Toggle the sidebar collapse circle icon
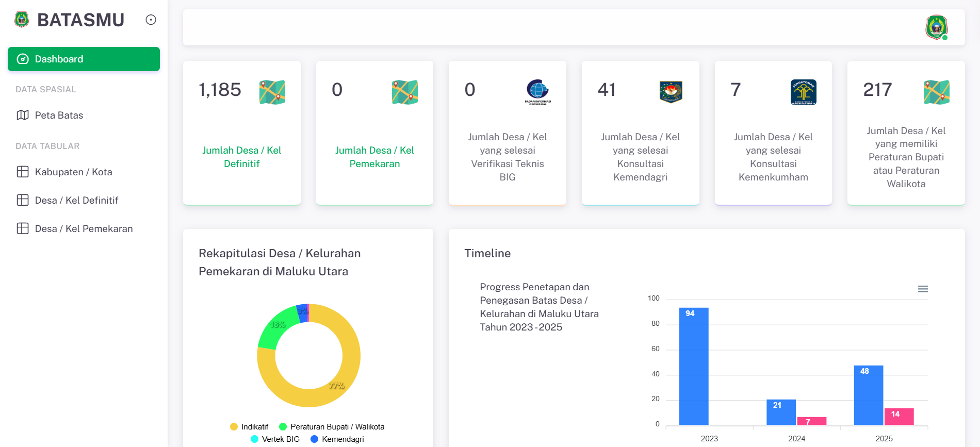The height and width of the screenshot is (447, 980). pos(151,20)
